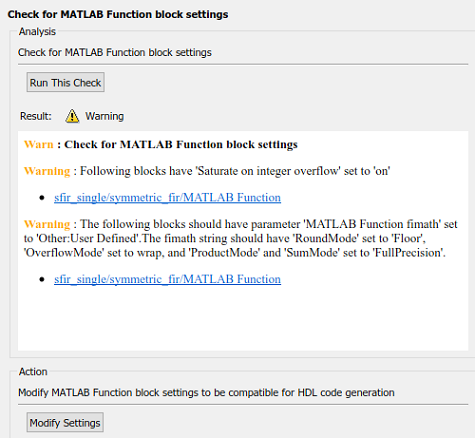
Task: Click the bold page title heading at top
Action: pos(118,14)
